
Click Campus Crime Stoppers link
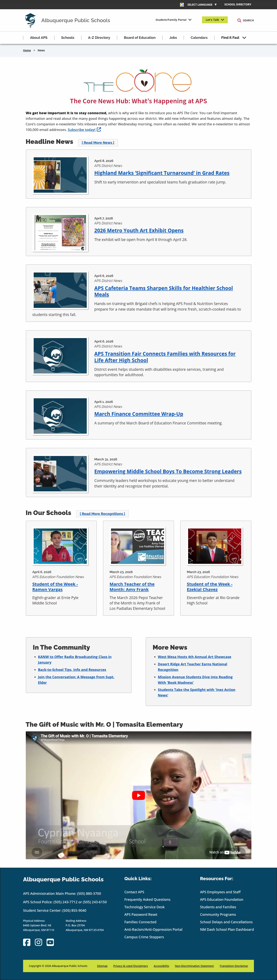click(x=144, y=937)
